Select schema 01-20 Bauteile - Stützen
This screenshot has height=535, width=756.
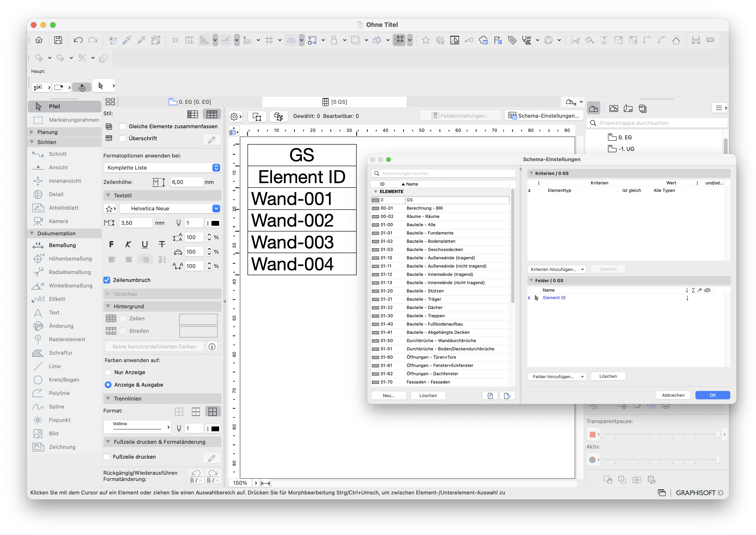440,291
